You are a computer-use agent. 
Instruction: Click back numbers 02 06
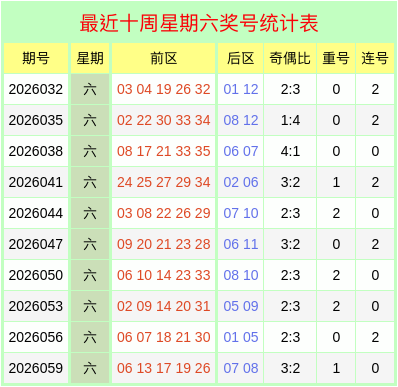(241, 182)
